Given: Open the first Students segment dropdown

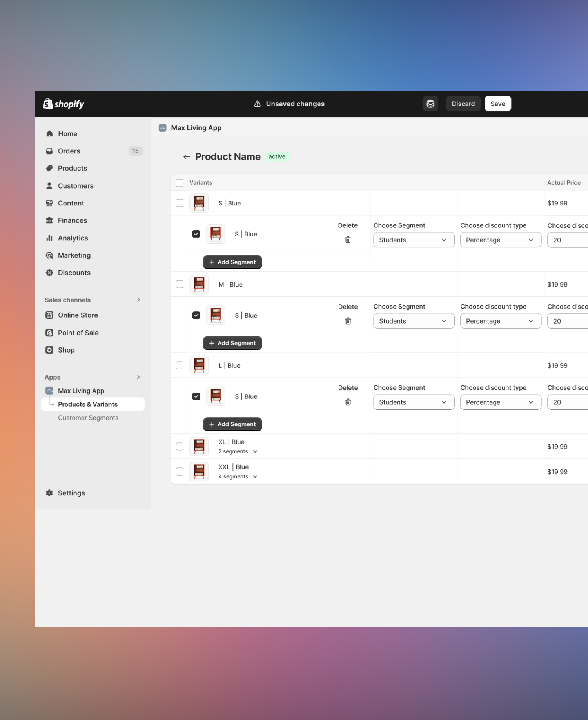Looking at the screenshot, I should [413, 240].
